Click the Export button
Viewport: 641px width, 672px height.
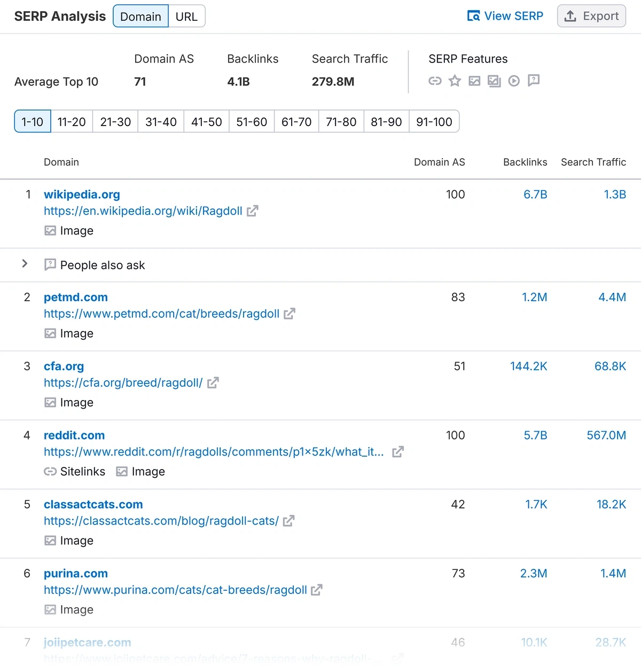[591, 16]
